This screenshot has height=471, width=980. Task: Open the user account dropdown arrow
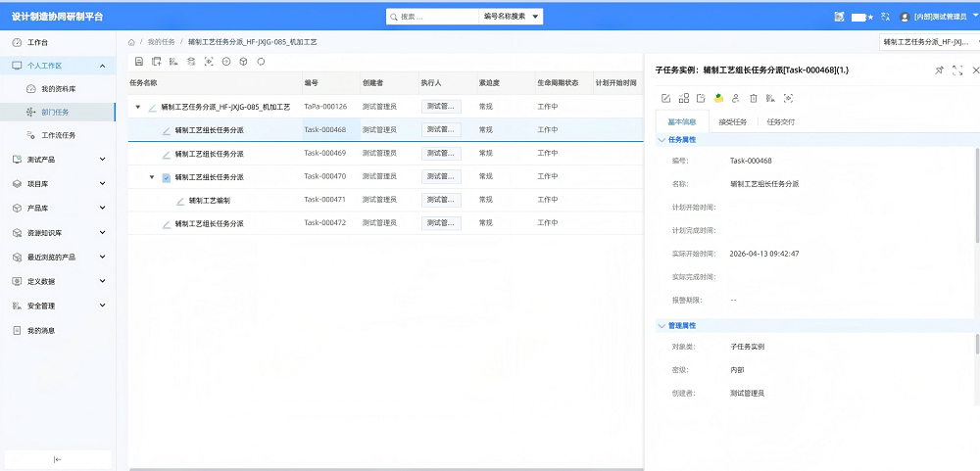click(976, 17)
